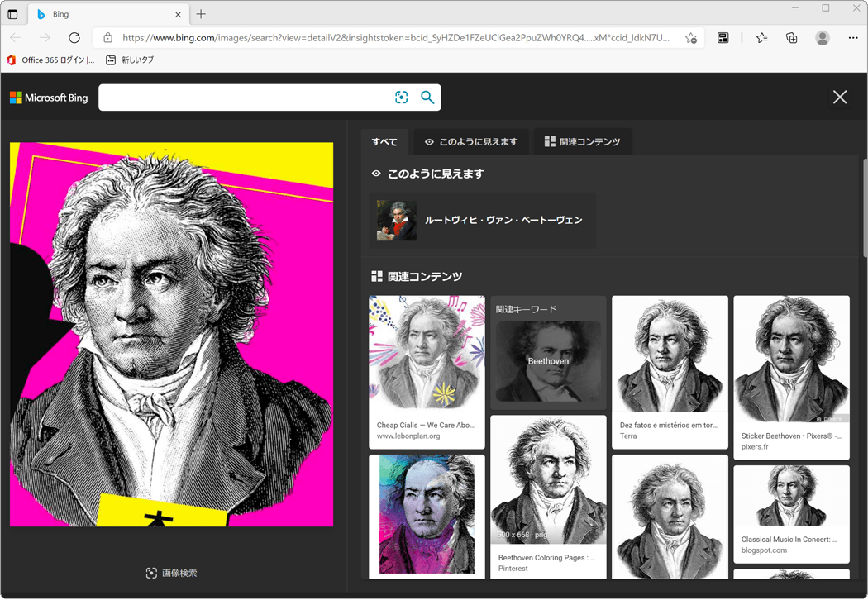Open the Cheap Cialis lebonplan.org image card
The height and width of the screenshot is (600, 868).
427,372
